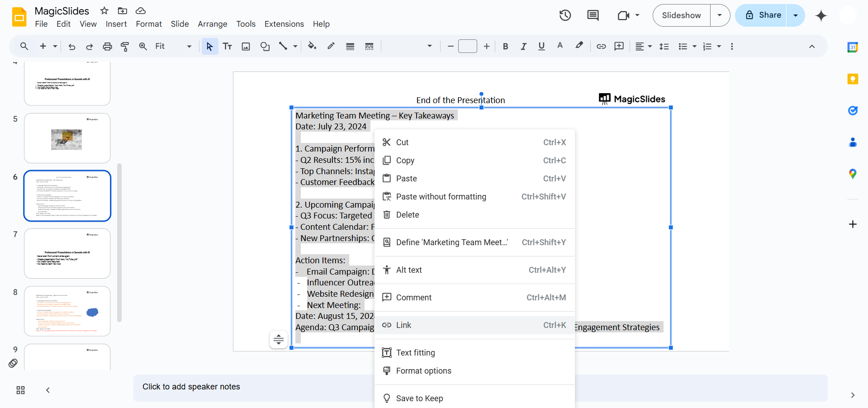Image resolution: width=868 pixels, height=408 pixels.
Task: Activate the paint format tool
Action: coord(125,46)
